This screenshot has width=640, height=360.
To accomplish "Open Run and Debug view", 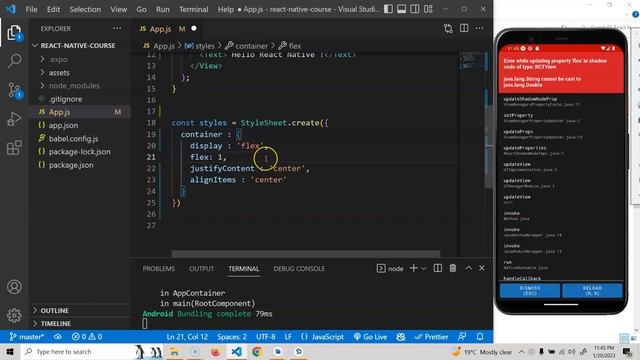I will [x=14, y=119].
